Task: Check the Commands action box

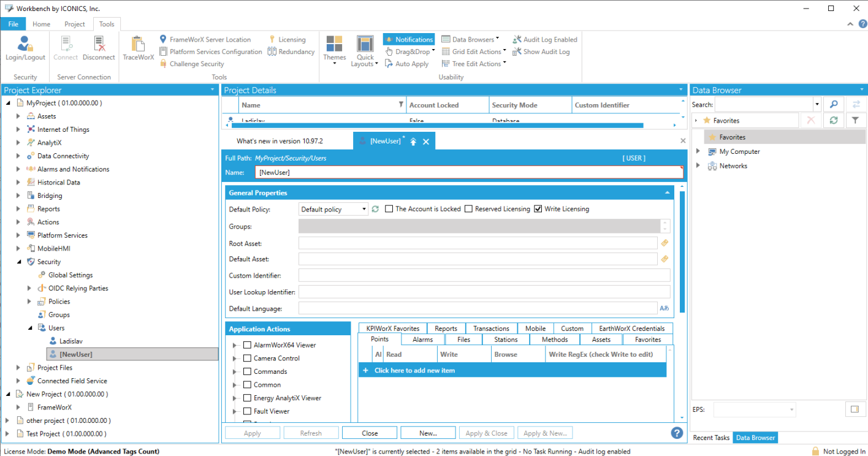Action: point(248,371)
